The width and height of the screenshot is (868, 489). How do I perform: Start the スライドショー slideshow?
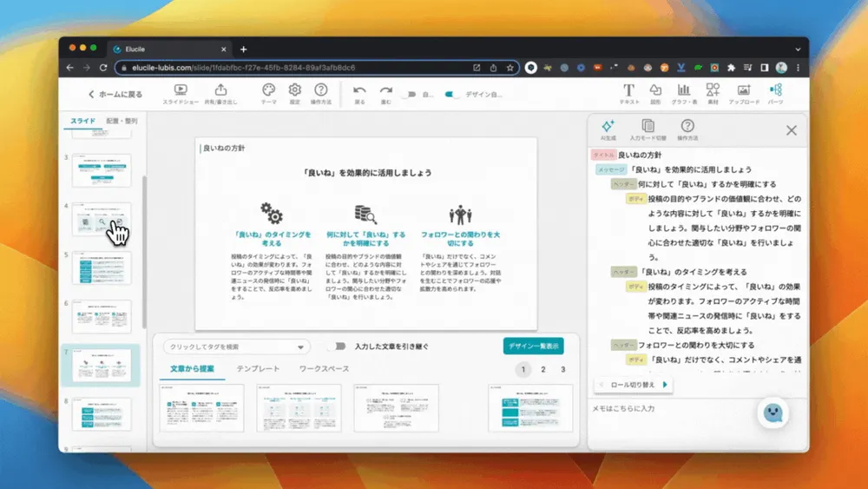(x=181, y=94)
